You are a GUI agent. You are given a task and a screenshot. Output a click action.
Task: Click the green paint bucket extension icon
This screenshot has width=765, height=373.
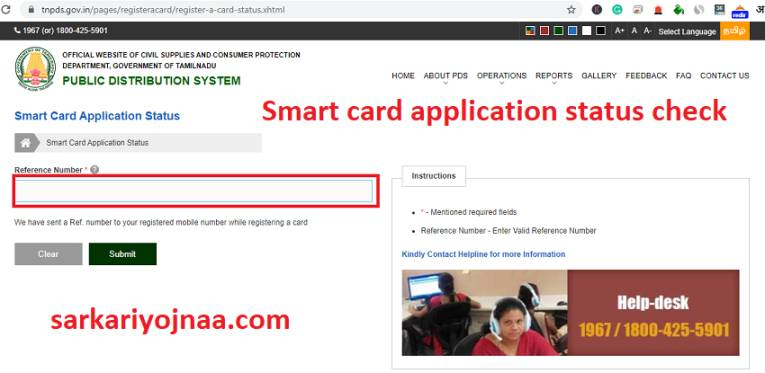pos(679,9)
